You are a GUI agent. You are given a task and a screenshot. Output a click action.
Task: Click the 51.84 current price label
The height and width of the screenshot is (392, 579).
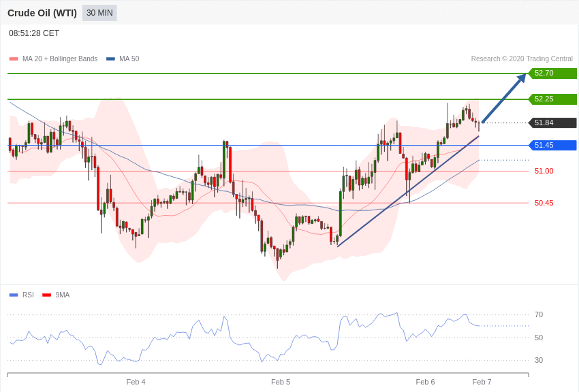pyautogui.click(x=552, y=122)
